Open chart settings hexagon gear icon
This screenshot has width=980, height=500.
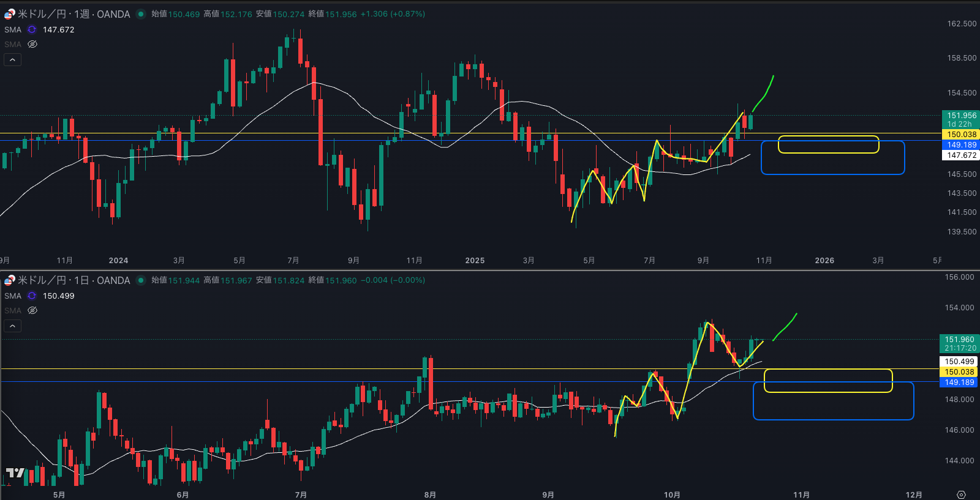point(961,494)
